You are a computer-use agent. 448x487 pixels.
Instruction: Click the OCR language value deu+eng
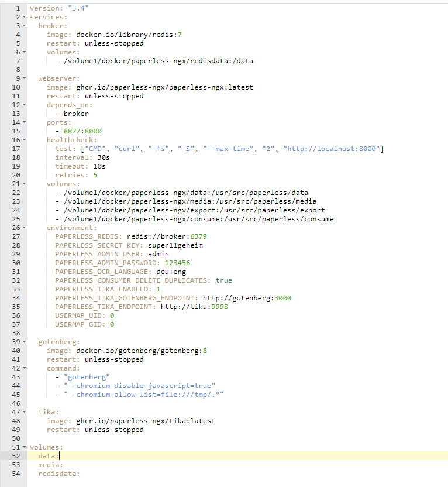click(171, 272)
